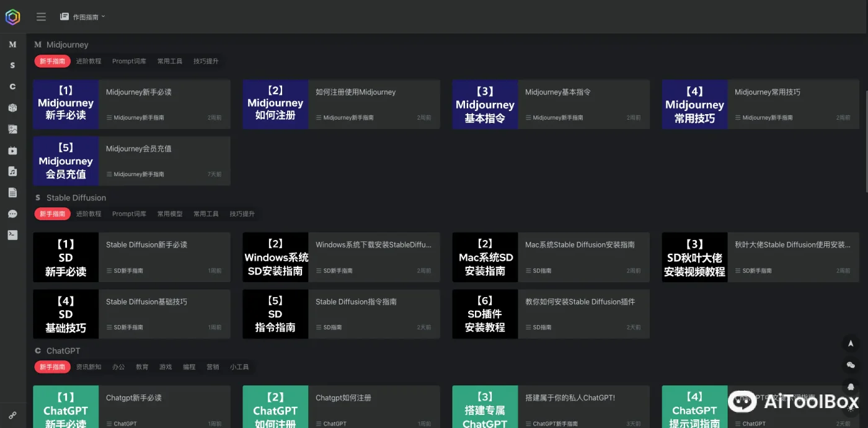The image size is (868, 428).
Task: Select the video play icon in sidebar
Action: coord(12,150)
